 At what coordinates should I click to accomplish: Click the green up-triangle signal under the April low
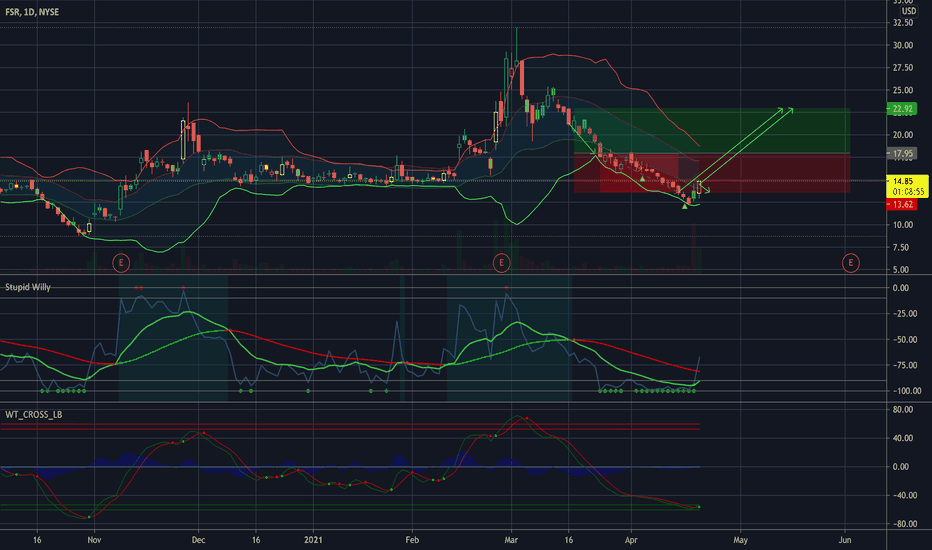[684, 206]
